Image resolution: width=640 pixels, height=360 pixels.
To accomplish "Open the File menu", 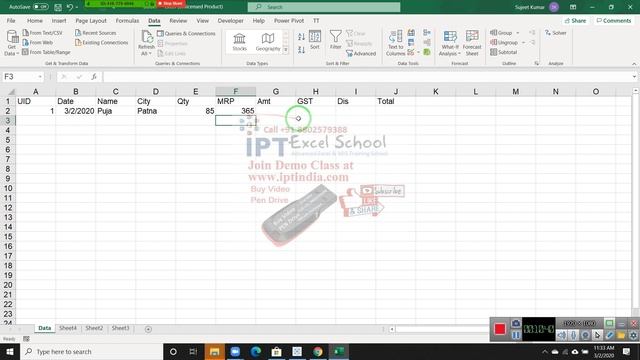I will click(11, 20).
